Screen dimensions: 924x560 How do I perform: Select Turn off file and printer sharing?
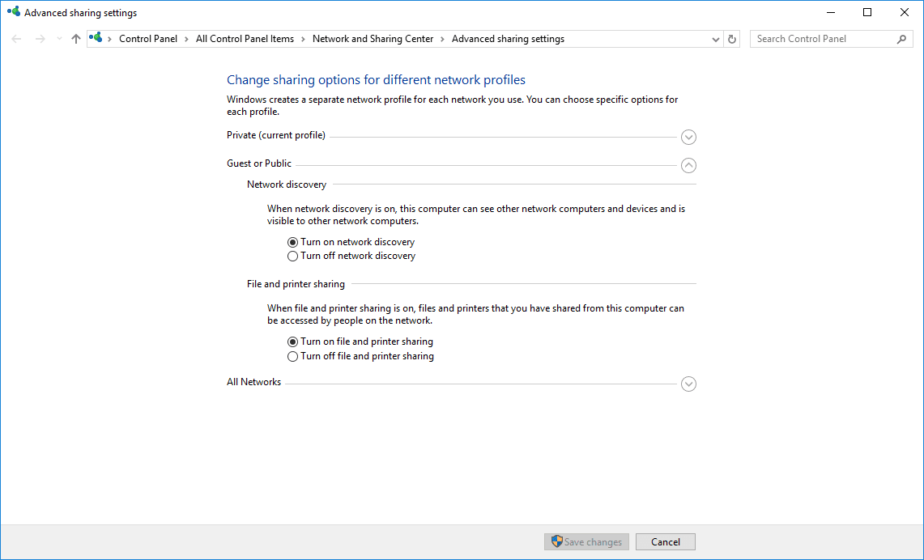point(293,357)
